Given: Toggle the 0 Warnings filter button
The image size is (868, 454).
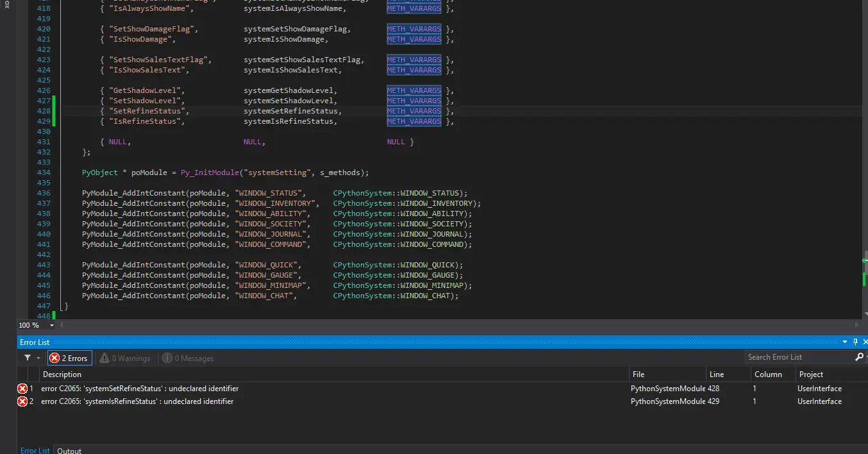Looking at the screenshot, I should [126, 358].
